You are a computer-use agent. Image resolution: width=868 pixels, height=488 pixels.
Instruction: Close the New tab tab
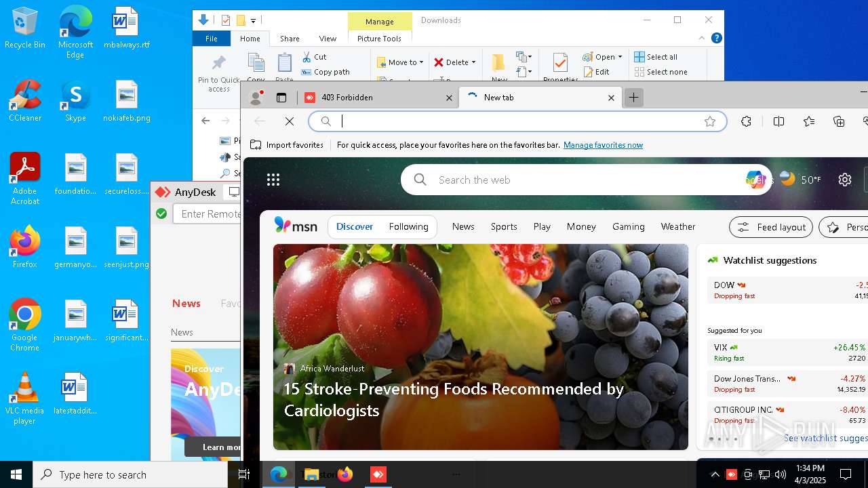pyautogui.click(x=611, y=98)
